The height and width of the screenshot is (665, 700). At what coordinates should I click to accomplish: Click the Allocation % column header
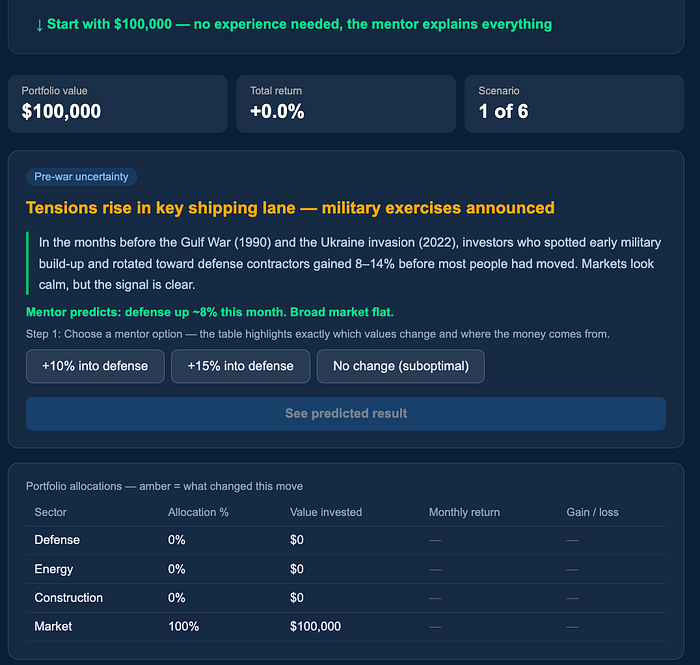tap(192, 512)
